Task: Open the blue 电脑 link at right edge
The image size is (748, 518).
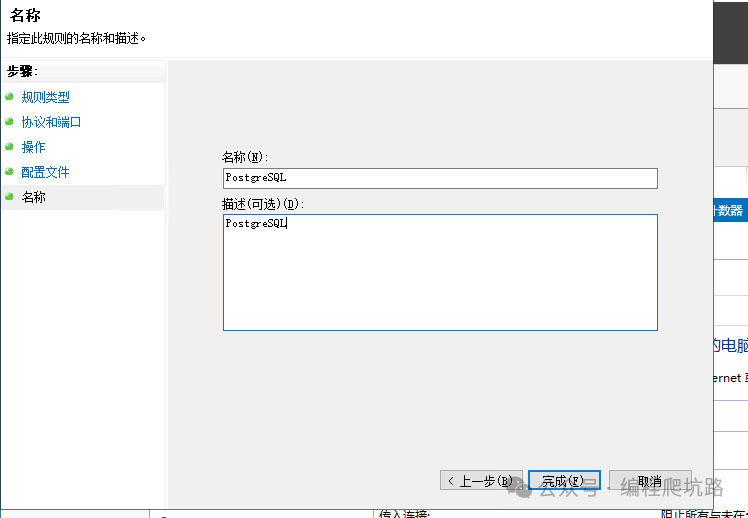Action: (x=730, y=346)
